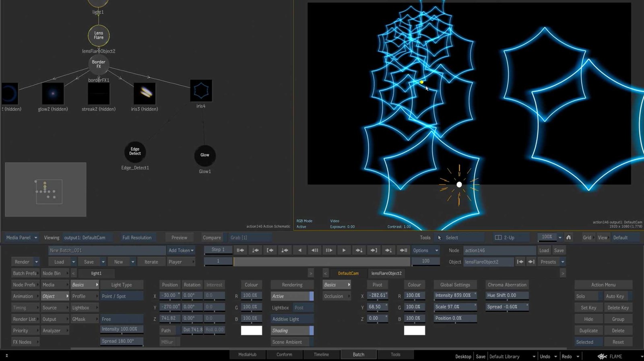
Task: Select the iris4 texture thumbnail
Action: pyautogui.click(x=201, y=91)
